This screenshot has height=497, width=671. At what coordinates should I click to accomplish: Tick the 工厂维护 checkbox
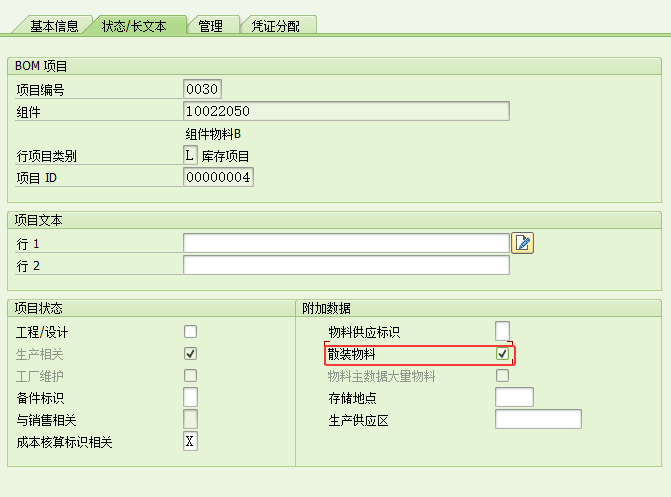point(190,375)
